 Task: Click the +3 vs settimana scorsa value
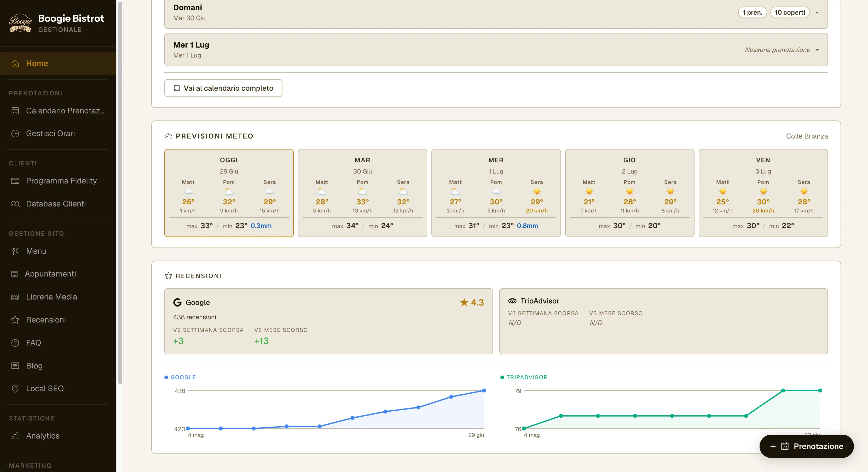(x=178, y=341)
